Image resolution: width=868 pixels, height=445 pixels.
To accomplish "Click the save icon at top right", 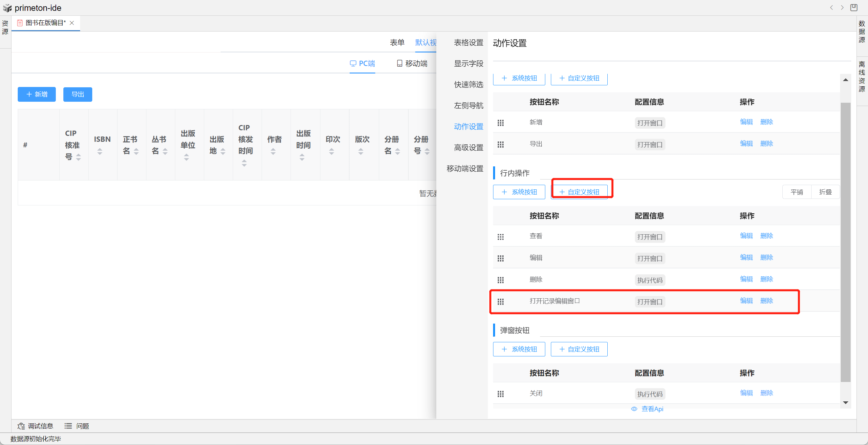I will 854,8.
